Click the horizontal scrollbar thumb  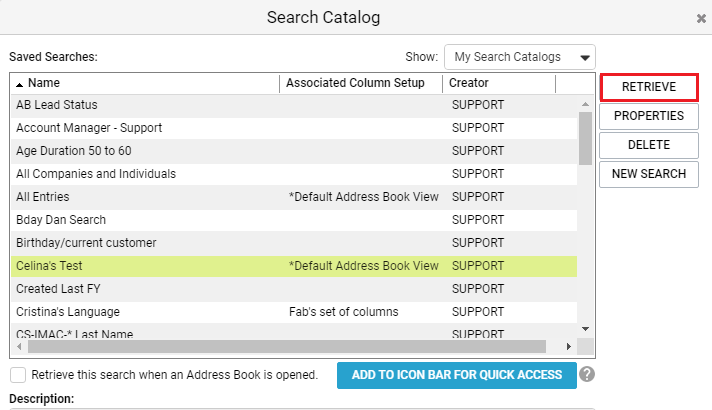point(287,346)
